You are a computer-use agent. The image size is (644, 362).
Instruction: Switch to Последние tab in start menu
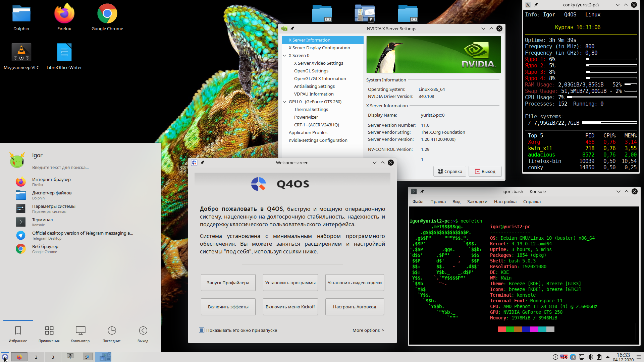pyautogui.click(x=112, y=335)
